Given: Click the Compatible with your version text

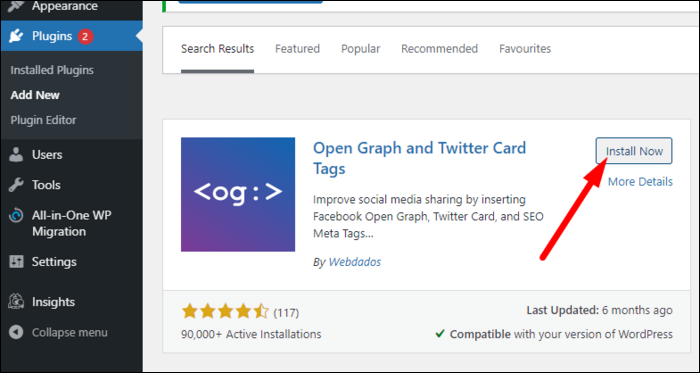Looking at the screenshot, I should click(x=561, y=334).
